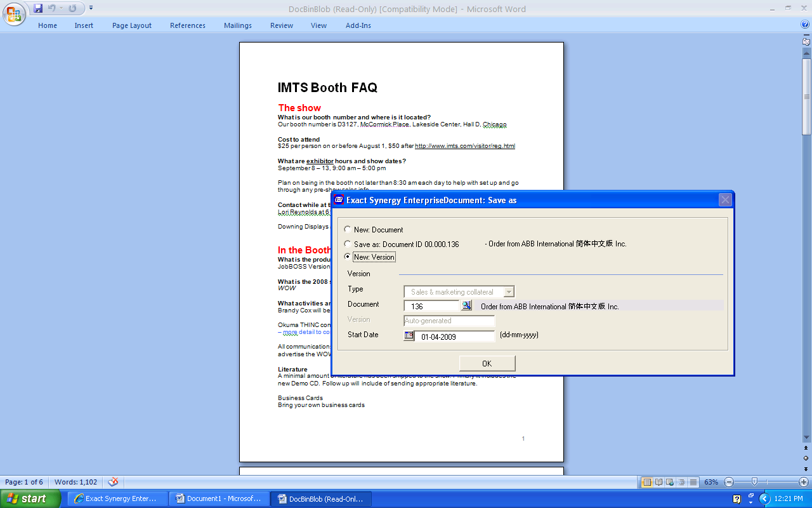The width and height of the screenshot is (812, 508).
Task: Close the Exact Synergy Save as dialog
Action: pos(725,200)
